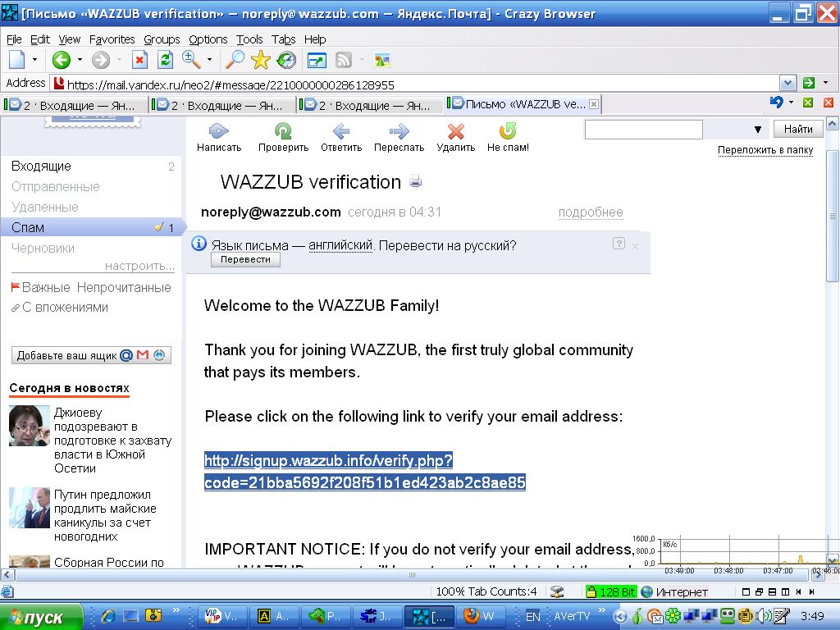Click the 128 Bit lock status indicator
Screen dimensions: 840x630
(611, 591)
